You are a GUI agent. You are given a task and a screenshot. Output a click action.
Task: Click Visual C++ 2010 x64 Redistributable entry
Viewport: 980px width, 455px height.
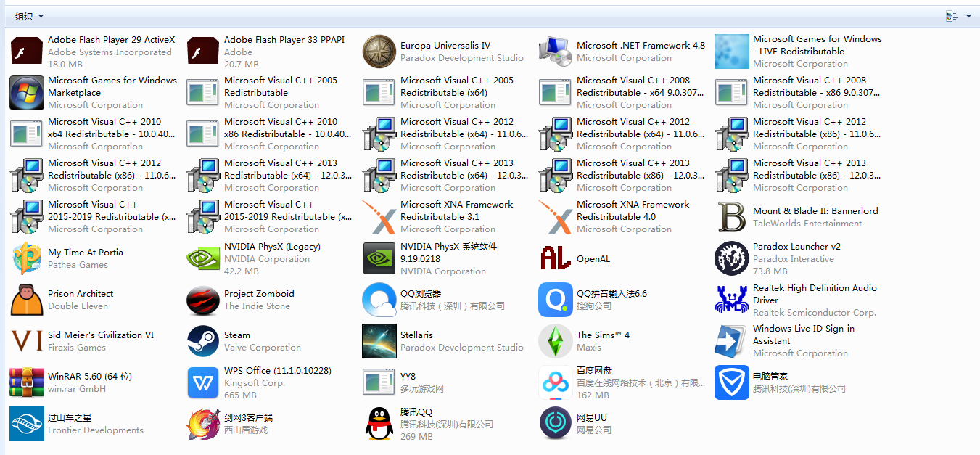pyautogui.click(x=94, y=134)
